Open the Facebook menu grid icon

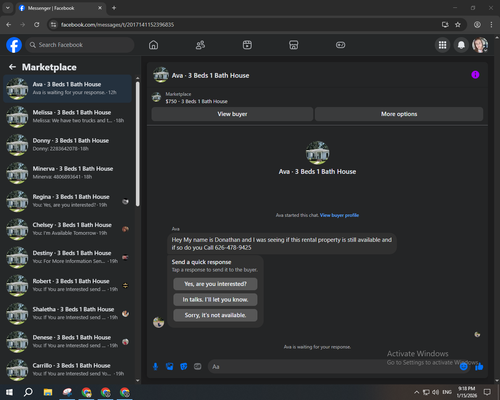pos(442,45)
